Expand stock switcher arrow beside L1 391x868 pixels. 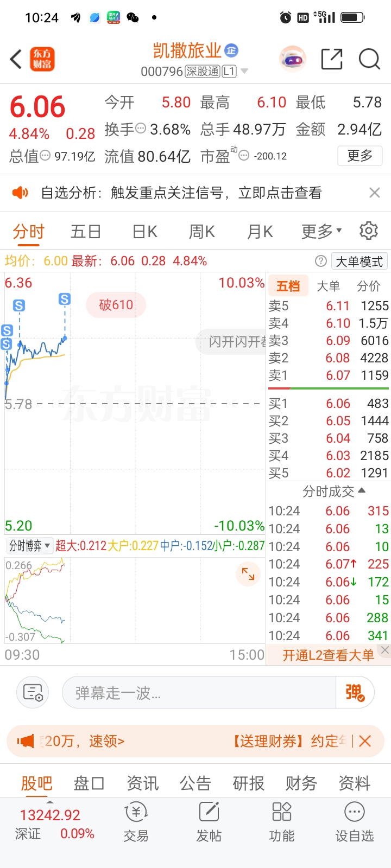coord(244,71)
